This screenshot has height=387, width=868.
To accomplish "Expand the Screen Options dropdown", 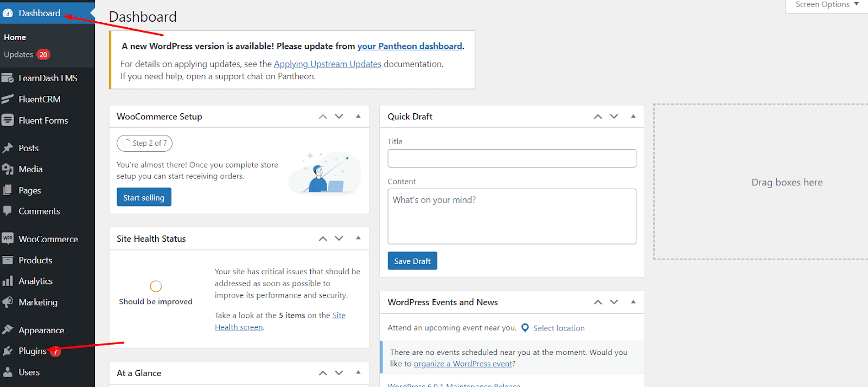I will tap(827, 5).
